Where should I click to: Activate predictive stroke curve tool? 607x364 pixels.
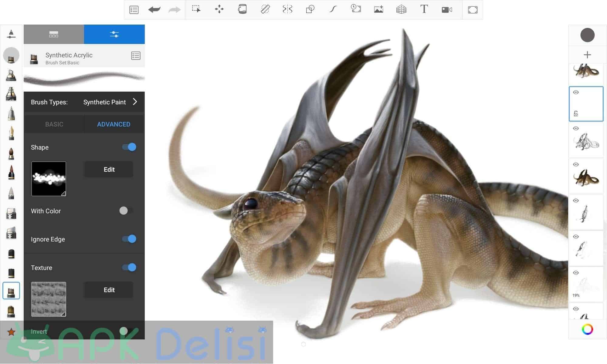click(333, 9)
